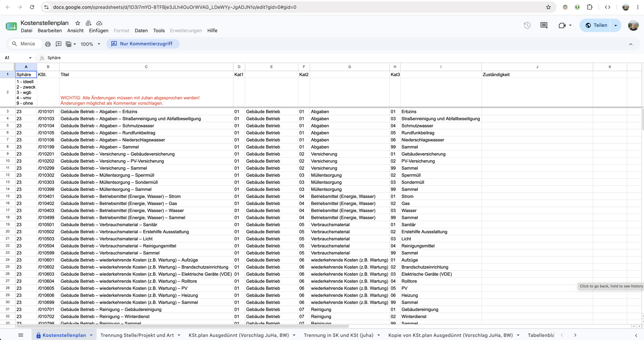Click the add comment toolbar icon

59,44
